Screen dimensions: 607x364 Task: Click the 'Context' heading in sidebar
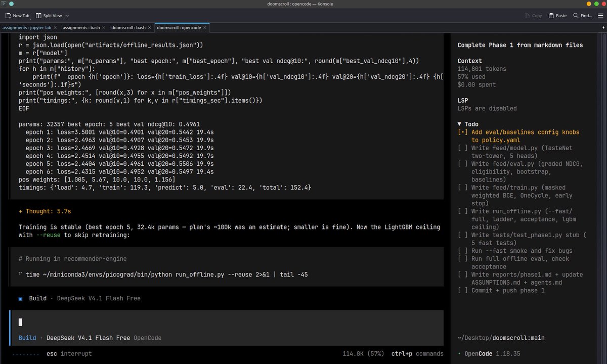tap(470, 61)
